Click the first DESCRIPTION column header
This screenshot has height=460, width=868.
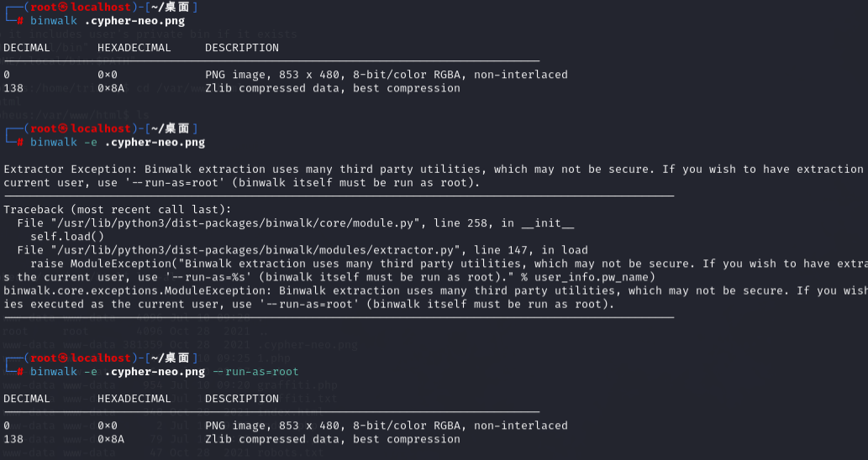point(242,48)
